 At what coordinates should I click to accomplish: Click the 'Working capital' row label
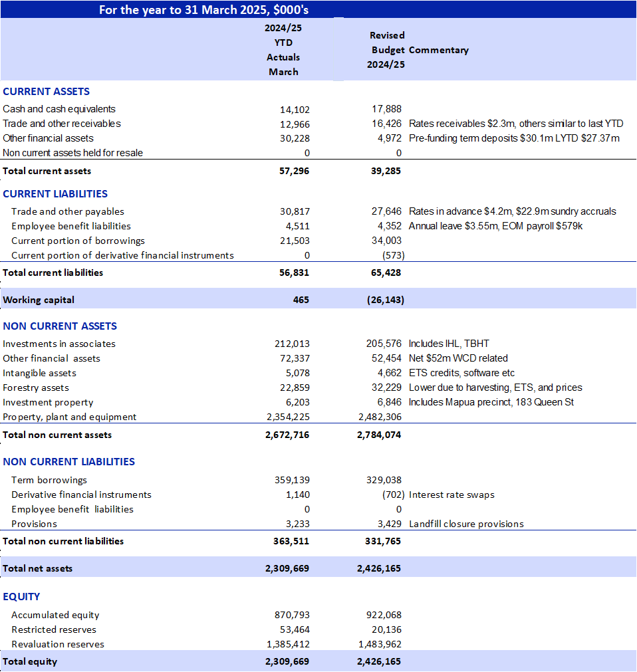(39, 300)
